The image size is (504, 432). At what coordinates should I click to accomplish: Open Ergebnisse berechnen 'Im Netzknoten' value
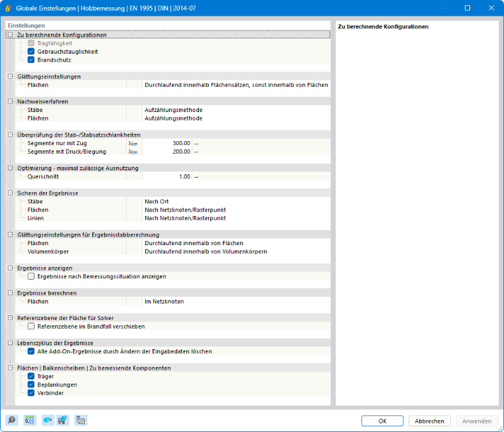(x=236, y=301)
